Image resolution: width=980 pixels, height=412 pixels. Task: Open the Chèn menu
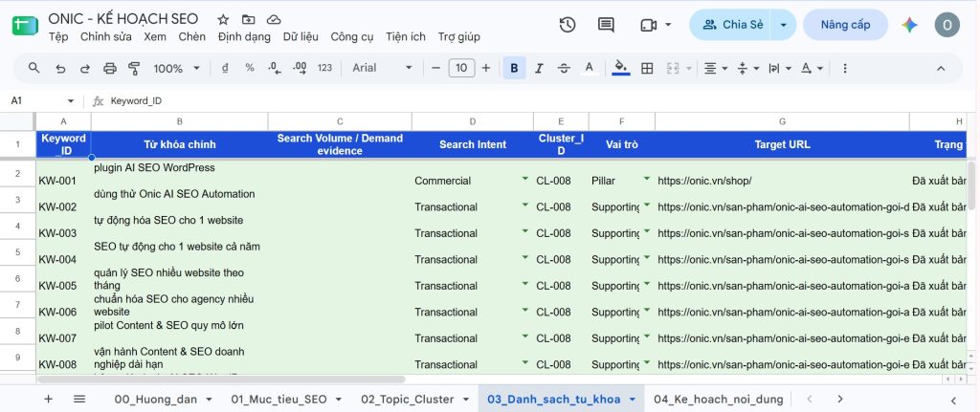(191, 37)
